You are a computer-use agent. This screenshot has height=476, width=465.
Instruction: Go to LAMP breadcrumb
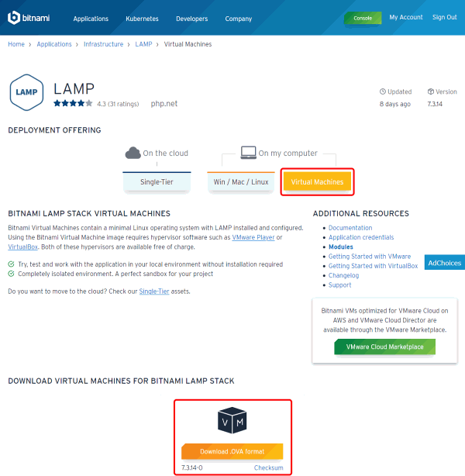[x=143, y=44]
